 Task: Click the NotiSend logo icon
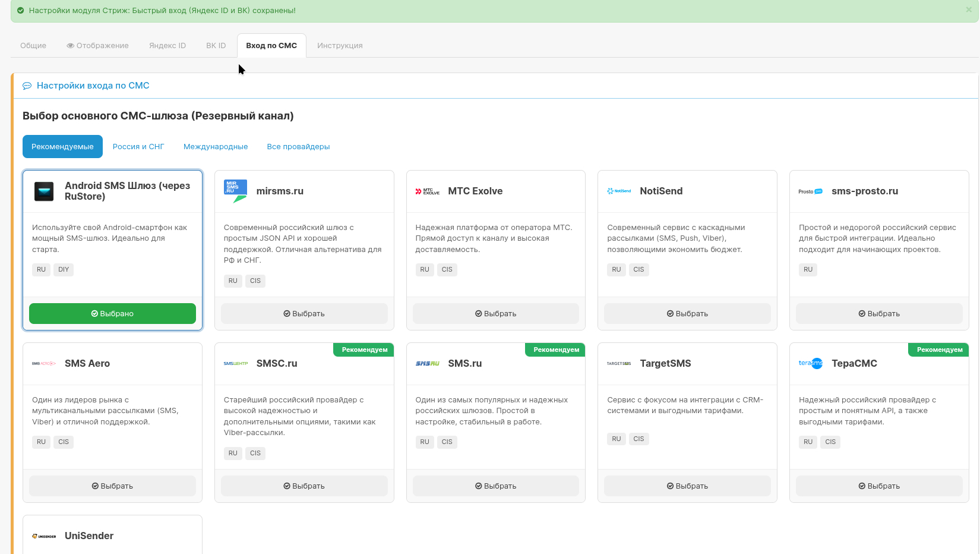click(619, 191)
